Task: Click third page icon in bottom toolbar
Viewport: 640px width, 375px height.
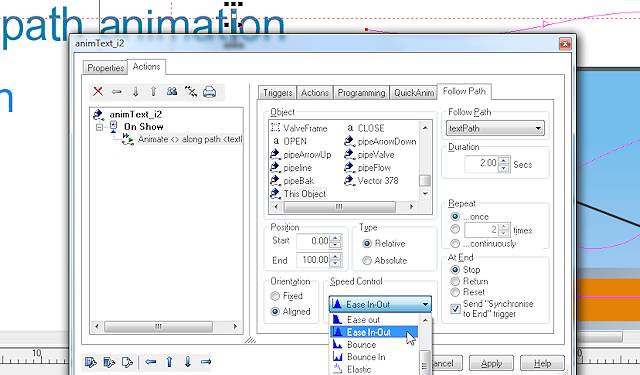Action: coord(127,362)
